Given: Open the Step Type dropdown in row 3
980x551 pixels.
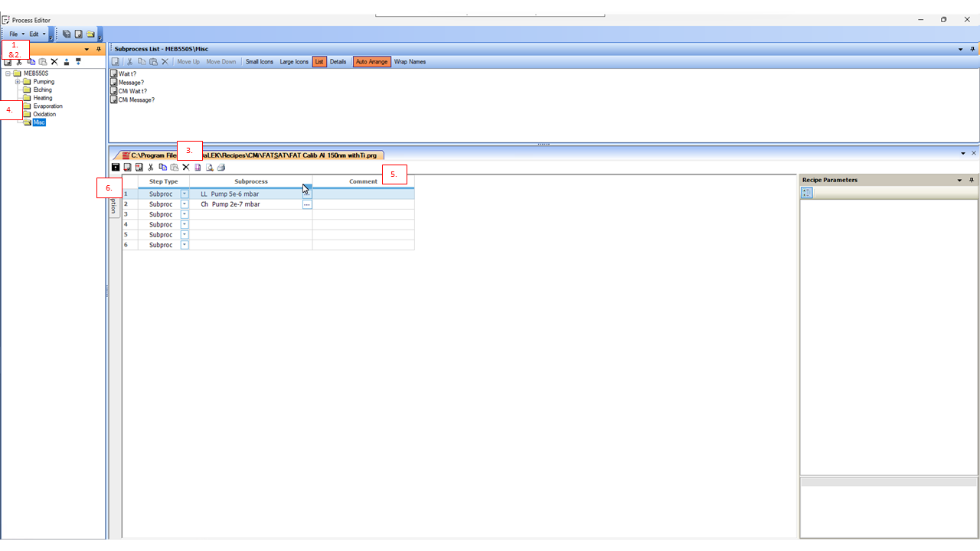Looking at the screenshot, I should pyautogui.click(x=185, y=214).
